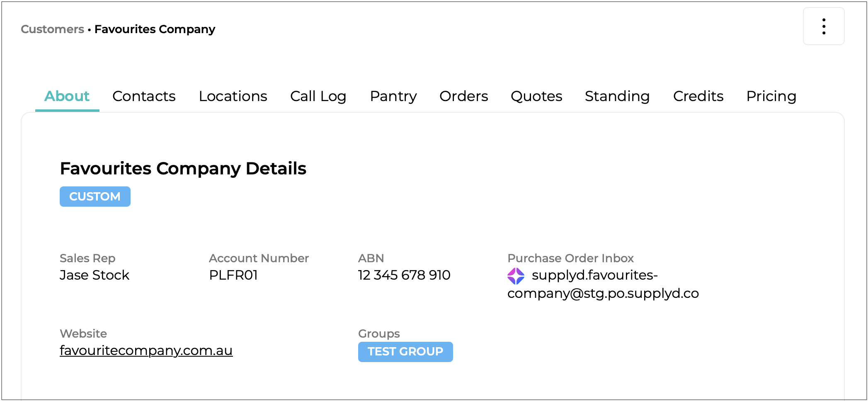Screen dimensions: 868x401
Task: Open the Standing tab
Action: pos(617,96)
